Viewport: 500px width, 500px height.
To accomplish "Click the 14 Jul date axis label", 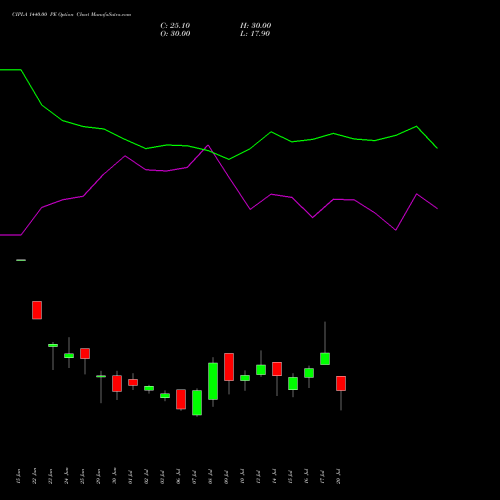I will pos(274,476).
